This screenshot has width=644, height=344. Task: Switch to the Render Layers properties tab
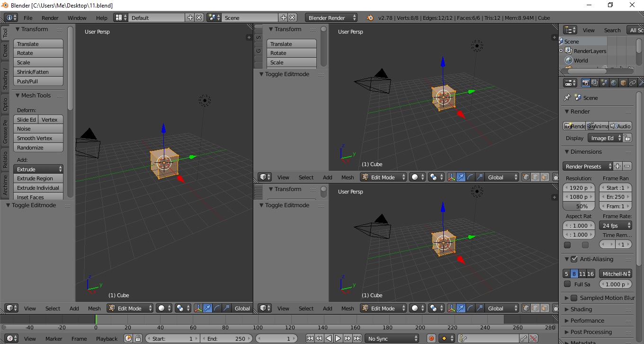pyautogui.click(x=595, y=83)
